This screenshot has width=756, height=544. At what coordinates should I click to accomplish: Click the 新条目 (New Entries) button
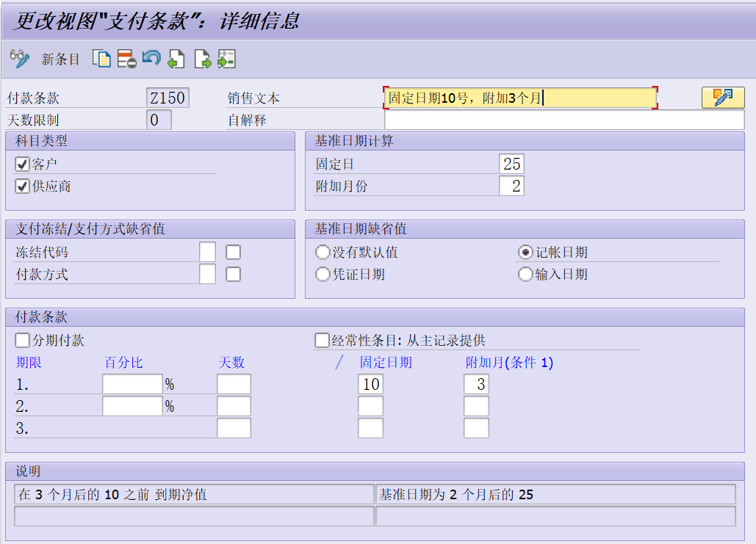tap(60, 59)
